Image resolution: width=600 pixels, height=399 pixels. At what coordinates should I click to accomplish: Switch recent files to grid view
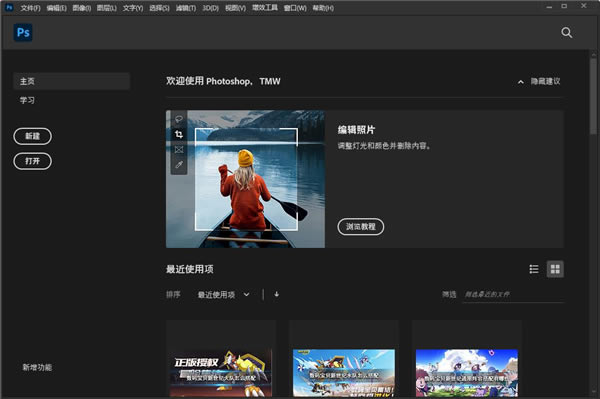[x=555, y=269]
